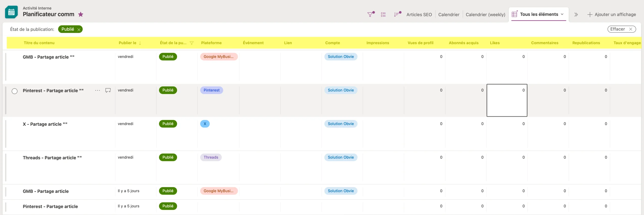The height and width of the screenshot is (215, 644).
Task: Click the Impressions cell of the X - Partage article row
Action: click(383, 134)
